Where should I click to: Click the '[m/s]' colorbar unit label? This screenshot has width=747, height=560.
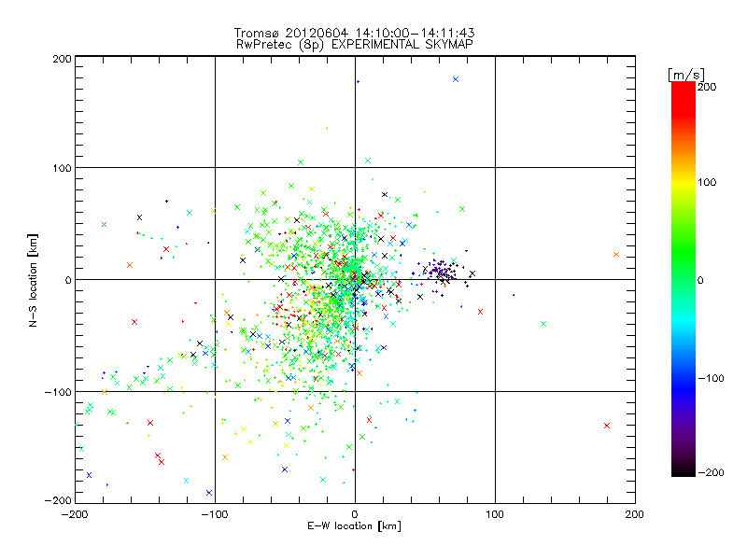[686, 75]
